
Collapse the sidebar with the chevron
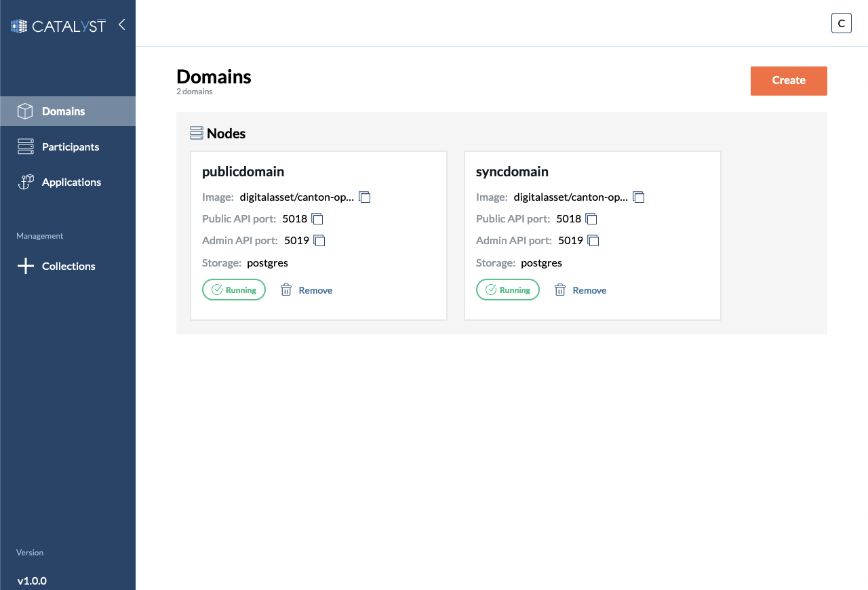(121, 24)
